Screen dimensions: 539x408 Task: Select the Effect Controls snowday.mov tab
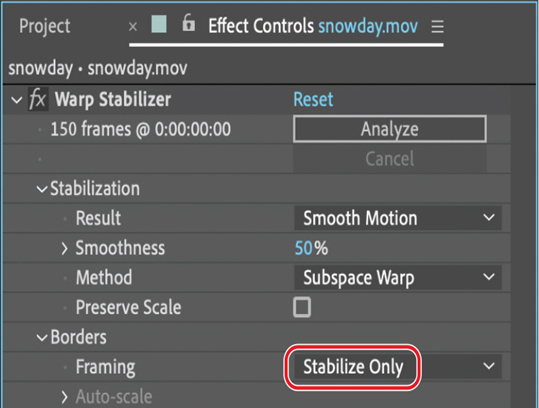click(x=313, y=26)
